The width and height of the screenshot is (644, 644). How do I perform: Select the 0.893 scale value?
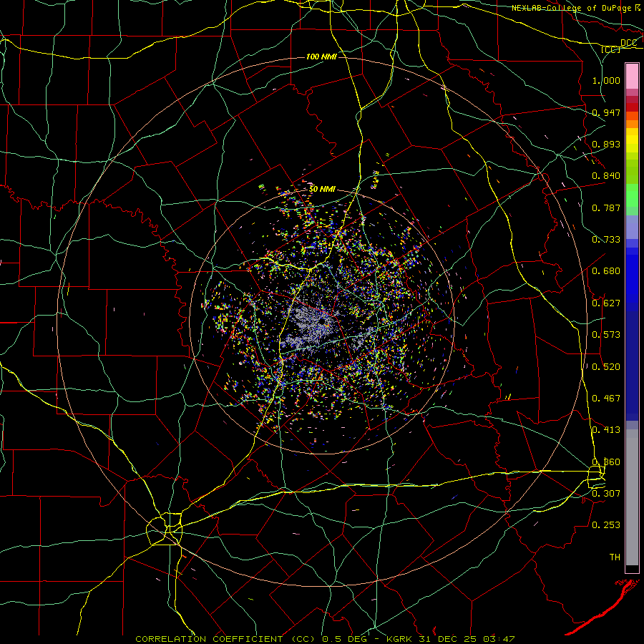tap(606, 144)
